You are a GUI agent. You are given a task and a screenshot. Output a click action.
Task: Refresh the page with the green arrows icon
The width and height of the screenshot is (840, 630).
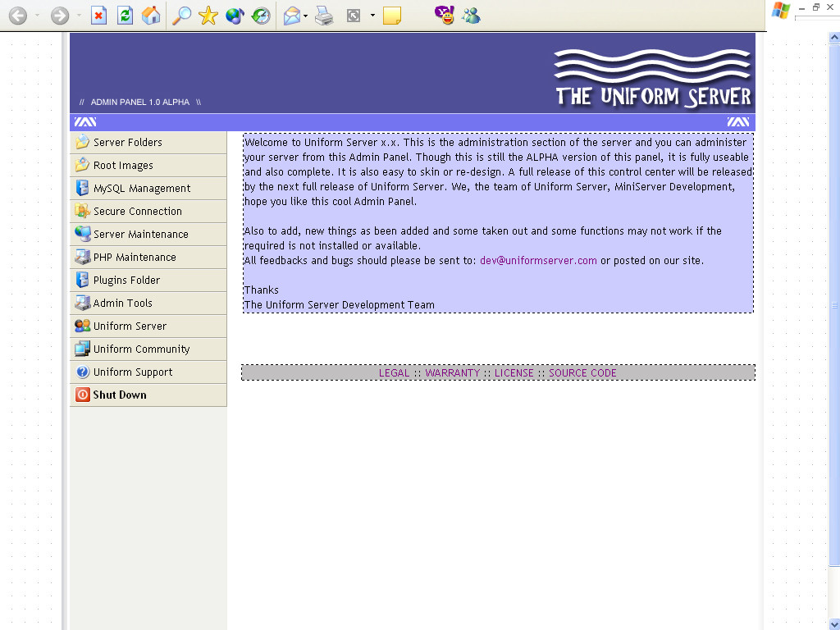pos(125,16)
